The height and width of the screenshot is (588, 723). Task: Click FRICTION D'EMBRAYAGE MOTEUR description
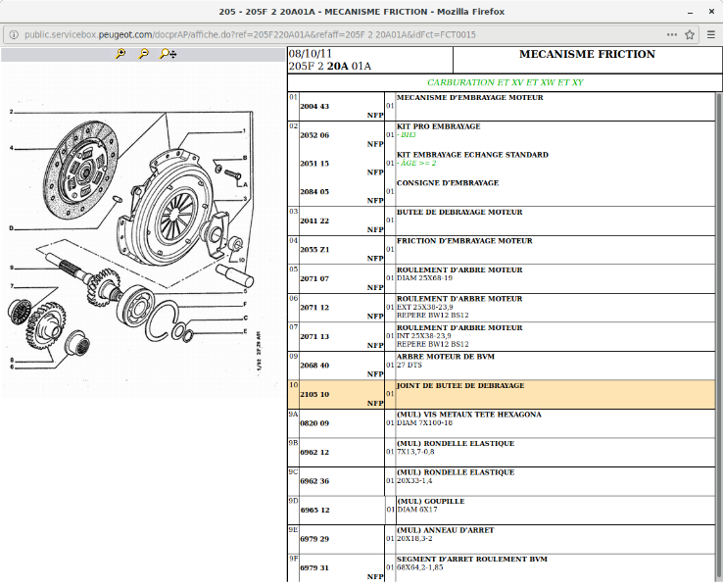(464, 241)
